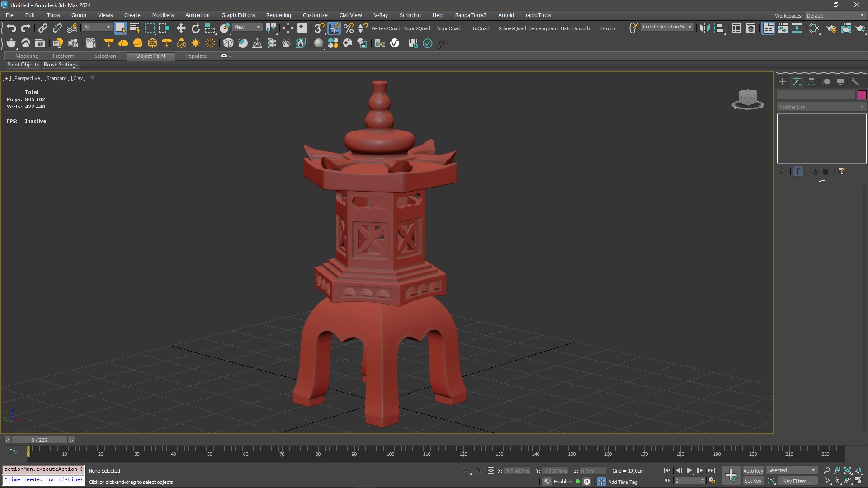
Task: Activate the Select Object tool
Action: click(x=120, y=28)
